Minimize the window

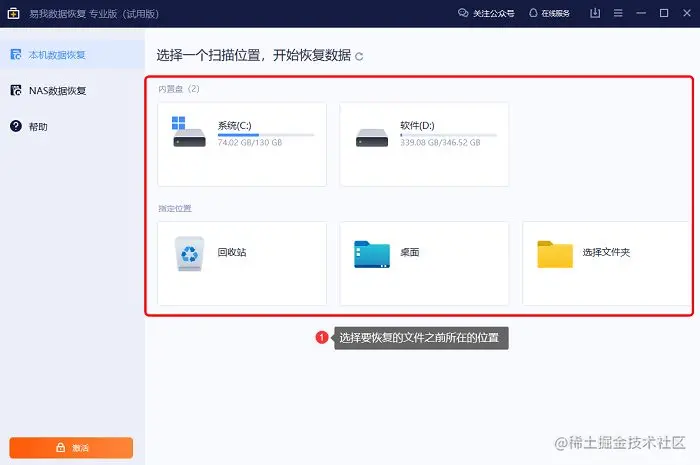coord(641,13)
